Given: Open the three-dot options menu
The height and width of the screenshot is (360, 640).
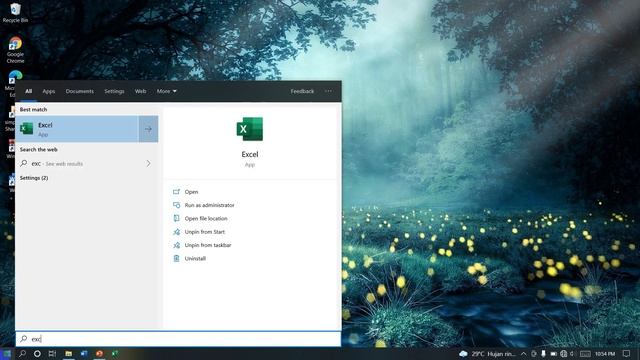Looking at the screenshot, I should coord(328,91).
